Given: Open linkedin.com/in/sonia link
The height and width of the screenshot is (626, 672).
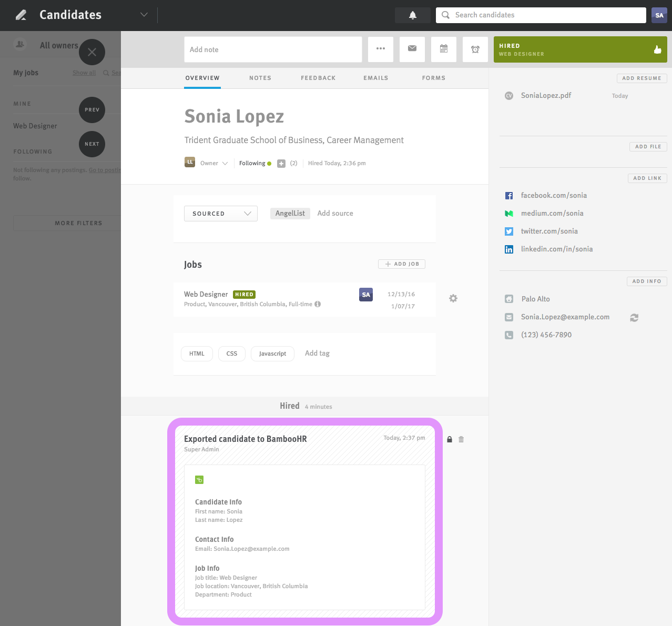Looking at the screenshot, I should (x=557, y=249).
